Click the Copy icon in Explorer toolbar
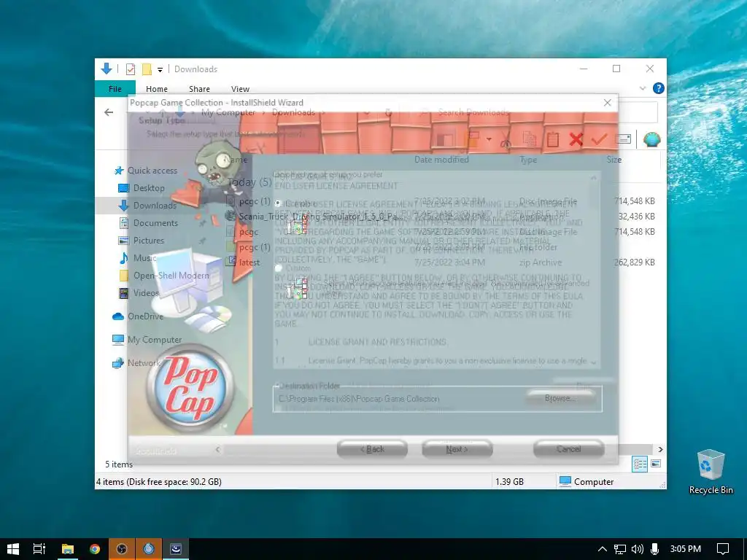This screenshot has height=560, width=747. 530,139
